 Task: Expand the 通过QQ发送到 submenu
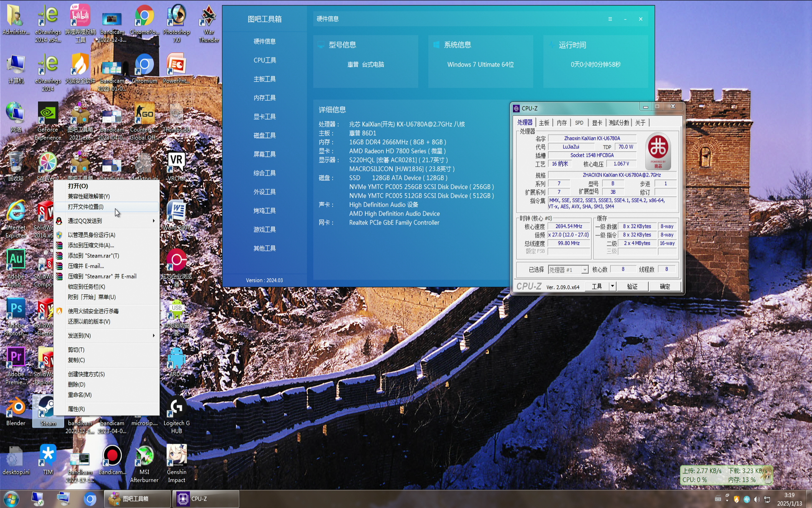pos(107,221)
